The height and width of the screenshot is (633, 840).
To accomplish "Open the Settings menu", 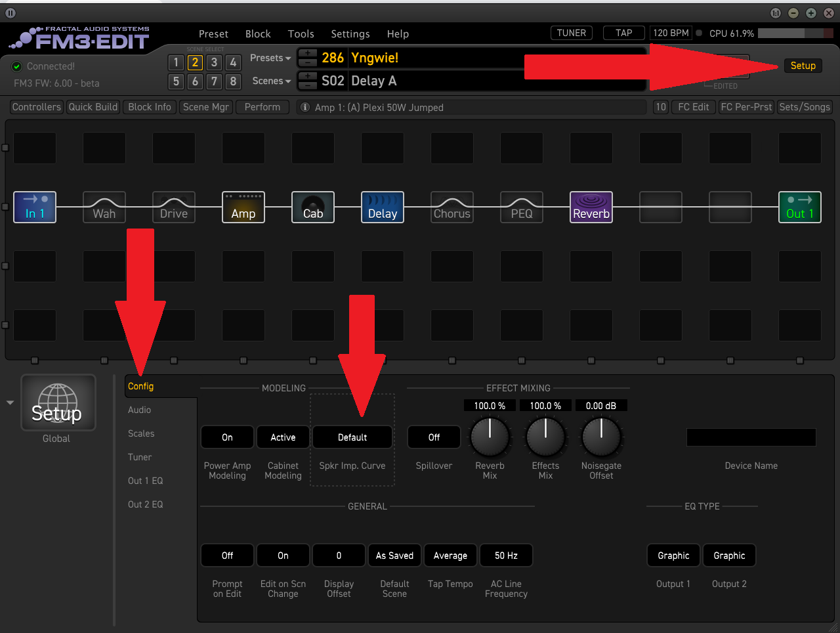I will 350,34.
